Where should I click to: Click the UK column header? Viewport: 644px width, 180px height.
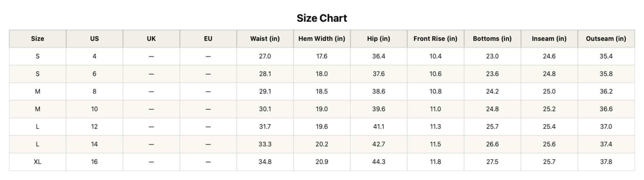click(x=151, y=39)
